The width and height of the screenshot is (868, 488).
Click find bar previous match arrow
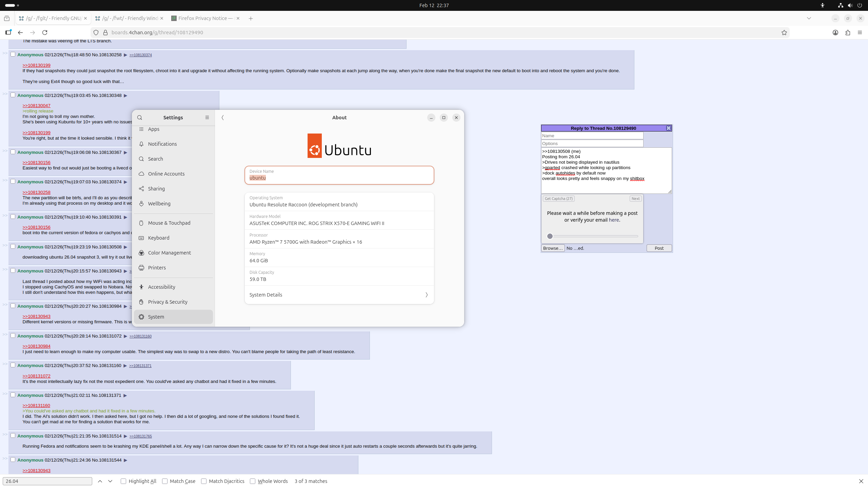[x=100, y=481]
